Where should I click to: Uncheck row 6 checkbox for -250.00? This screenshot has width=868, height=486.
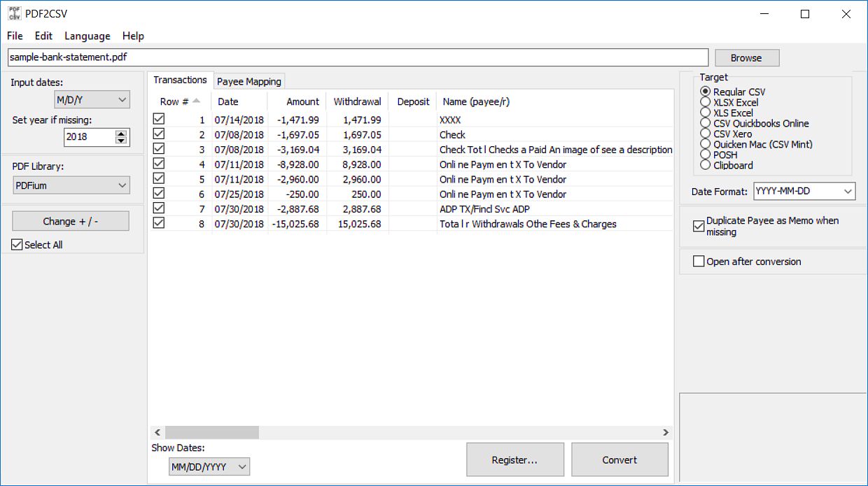[x=159, y=193]
